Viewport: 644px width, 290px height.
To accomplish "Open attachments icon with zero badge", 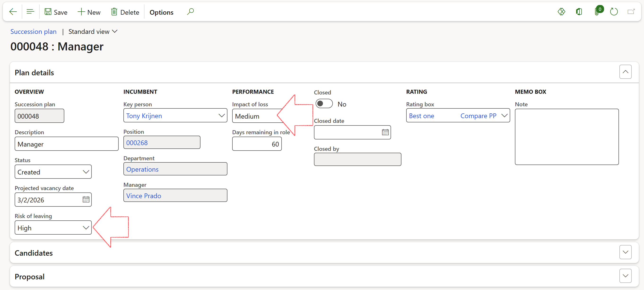I will pos(597,12).
